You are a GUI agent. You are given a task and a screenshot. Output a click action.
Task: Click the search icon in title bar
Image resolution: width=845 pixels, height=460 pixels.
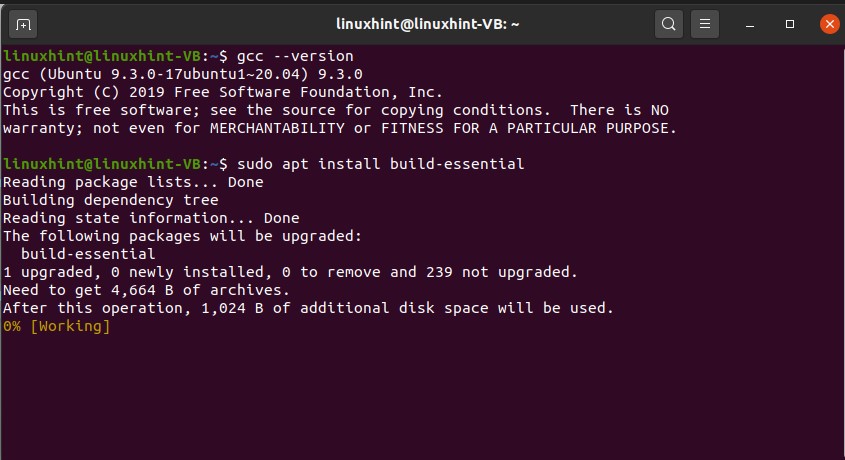point(668,23)
